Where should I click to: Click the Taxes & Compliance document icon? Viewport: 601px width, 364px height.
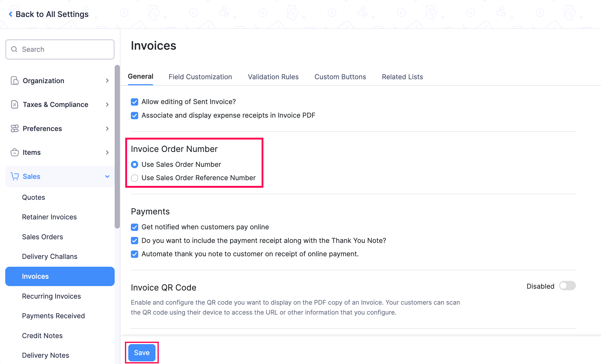pyautogui.click(x=15, y=105)
